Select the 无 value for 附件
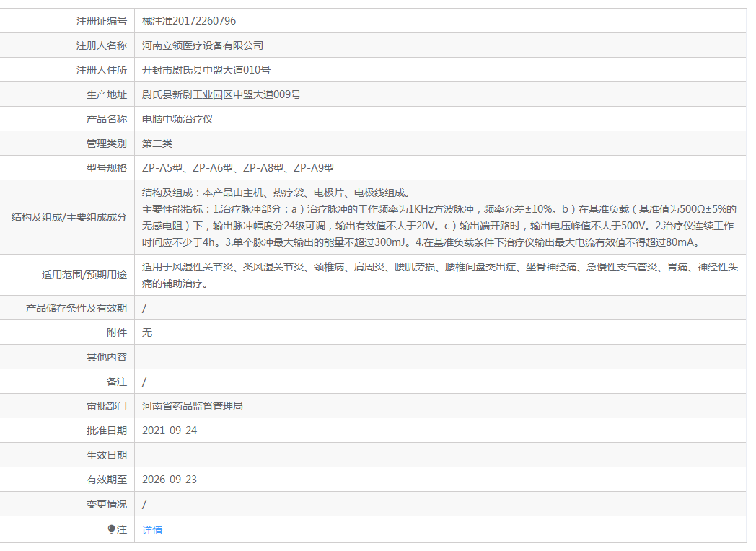 click(x=147, y=332)
